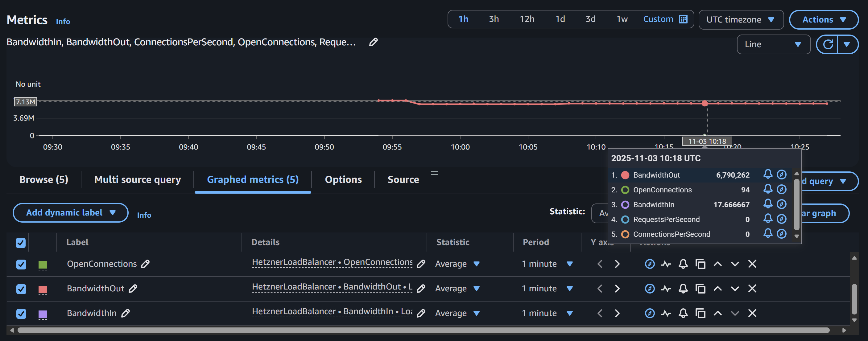The width and height of the screenshot is (868, 341).
Task: Expand the Line chart type dropdown
Action: (x=773, y=44)
